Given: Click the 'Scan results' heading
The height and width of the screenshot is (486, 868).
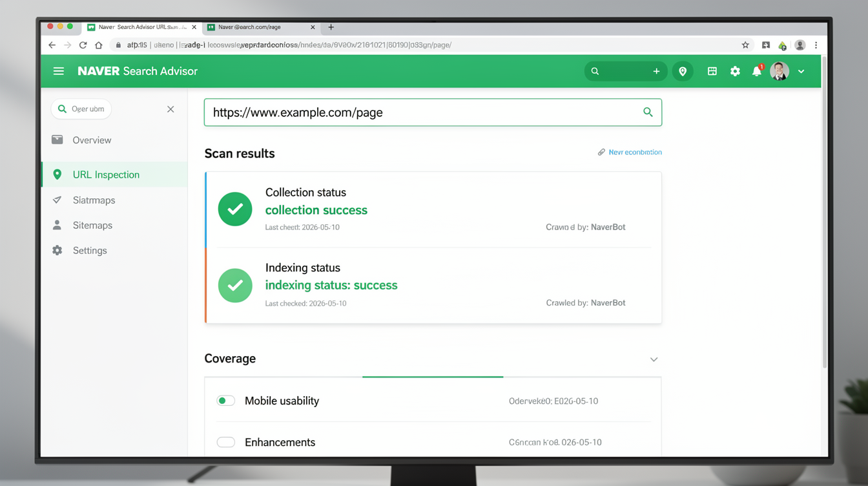Looking at the screenshot, I should pyautogui.click(x=240, y=154).
